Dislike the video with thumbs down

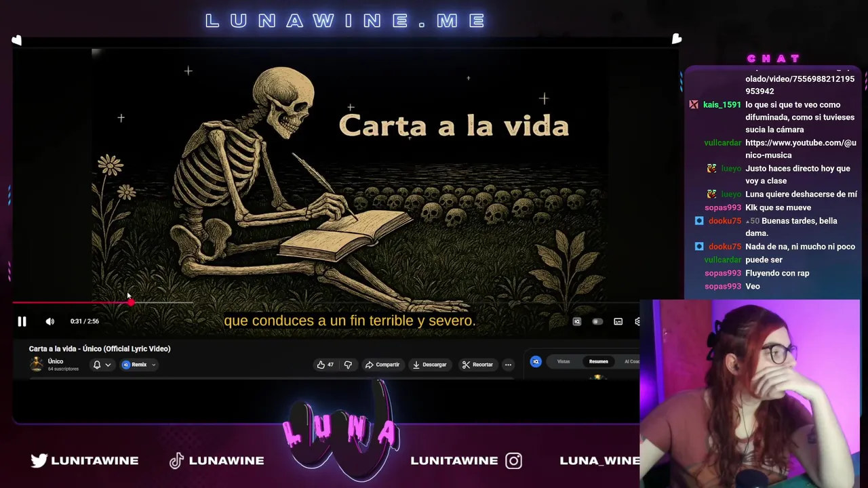point(348,365)
